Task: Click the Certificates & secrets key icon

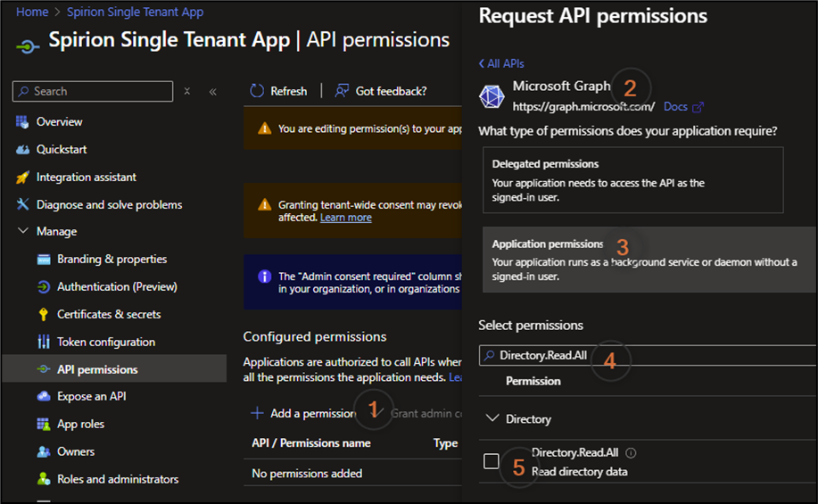Action: (x=43, y=315)
